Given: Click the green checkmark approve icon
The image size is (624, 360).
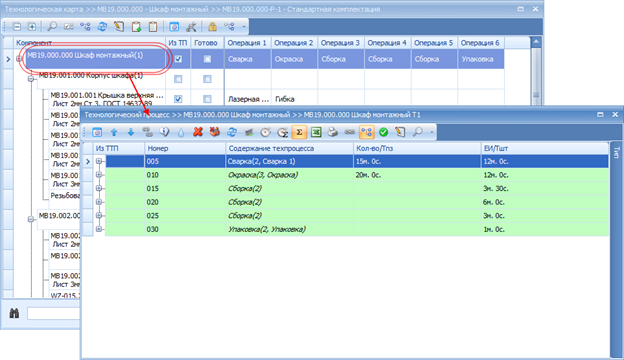Looking at the screenshot, I should [383, 132].
